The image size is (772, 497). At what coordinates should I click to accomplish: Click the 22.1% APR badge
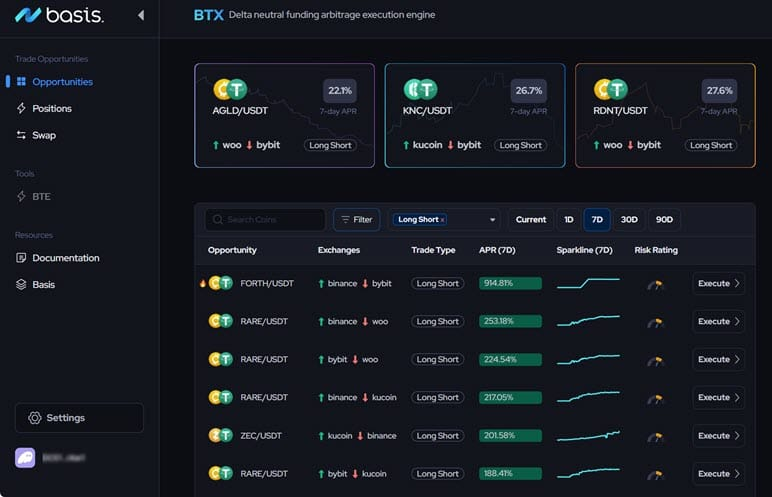340,91
